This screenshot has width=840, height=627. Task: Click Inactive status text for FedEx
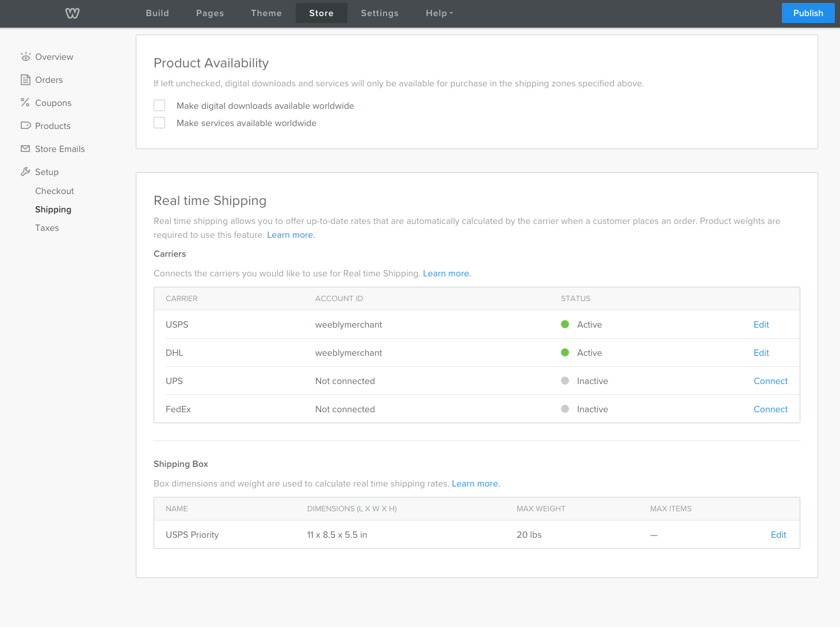pyautogui.click(x=593, y=409)
